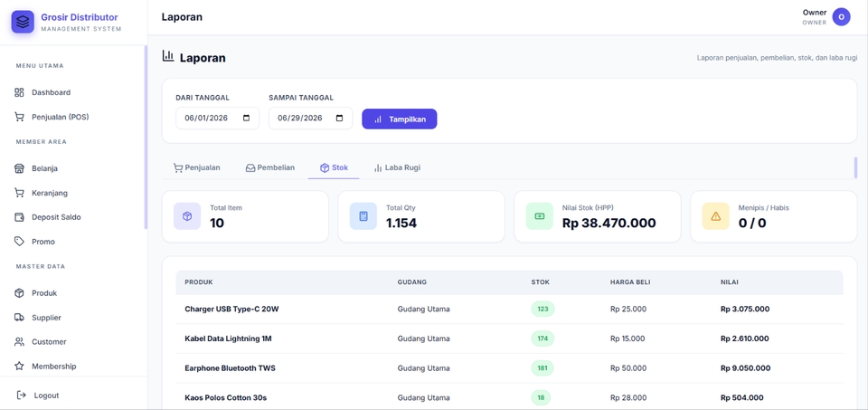Click the Membership star icon
The height and width of the screenshot is (410, 868).
pos(19,367)
